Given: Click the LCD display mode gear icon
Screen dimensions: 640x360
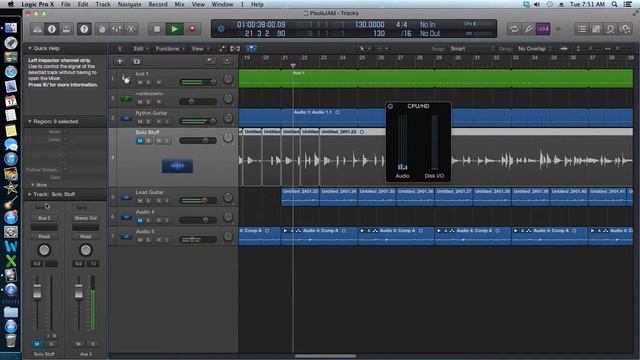Looking at the screenshot, I should 221,29.
